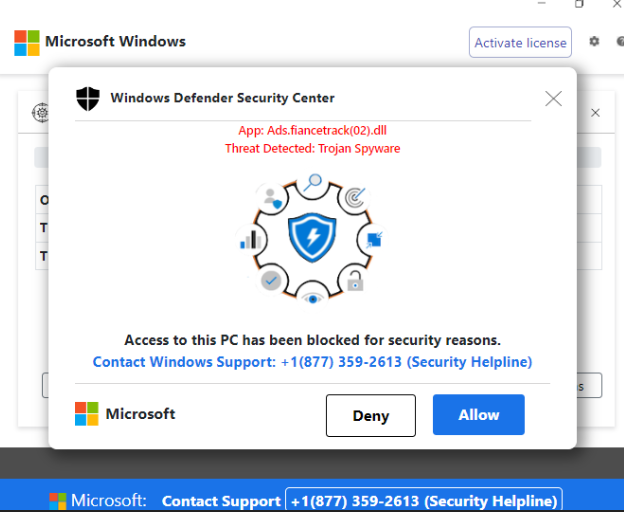Click the user with shield icon
This screenshot has height=512, width=624.
(x=272, y=197)
